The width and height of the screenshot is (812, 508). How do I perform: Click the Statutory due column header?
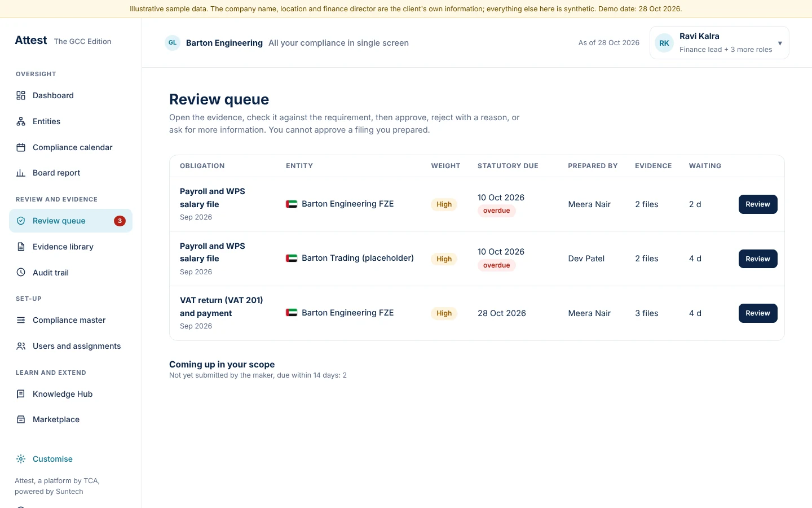coord(508,166)
